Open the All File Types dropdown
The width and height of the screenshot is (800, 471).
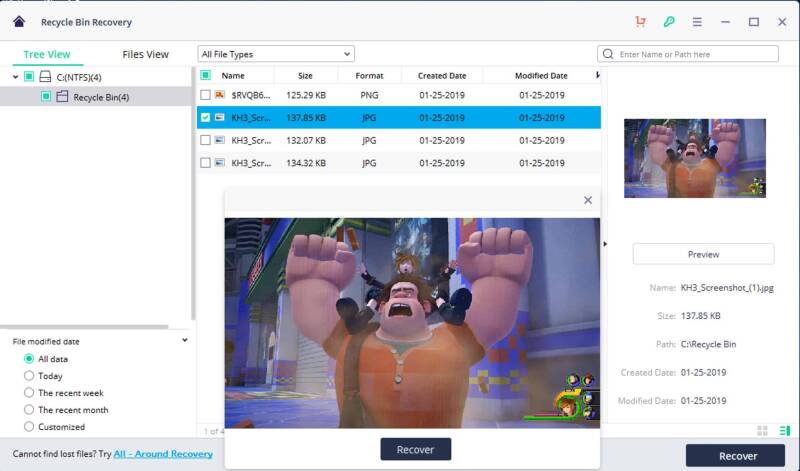pyautogui.click(x=276, y=54)
